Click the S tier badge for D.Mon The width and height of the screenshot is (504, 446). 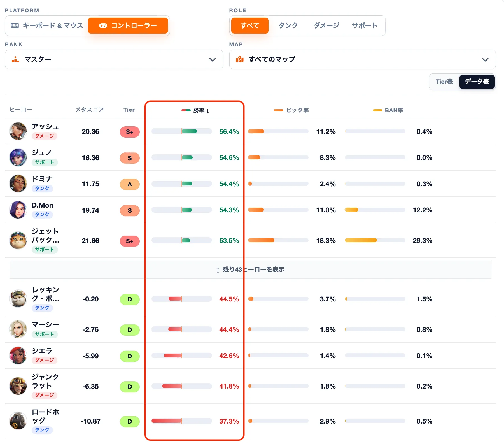click(130, 210)
